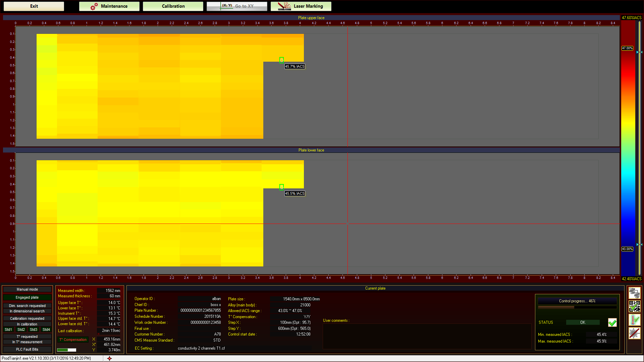Toggle the Std1 calibration standard
Viewport: 644px width, 362px height.
pyautogui.click(x=8, y=329)
